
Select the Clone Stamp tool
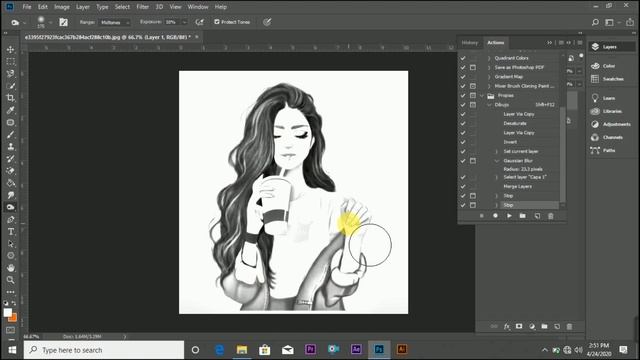(11, 147)
